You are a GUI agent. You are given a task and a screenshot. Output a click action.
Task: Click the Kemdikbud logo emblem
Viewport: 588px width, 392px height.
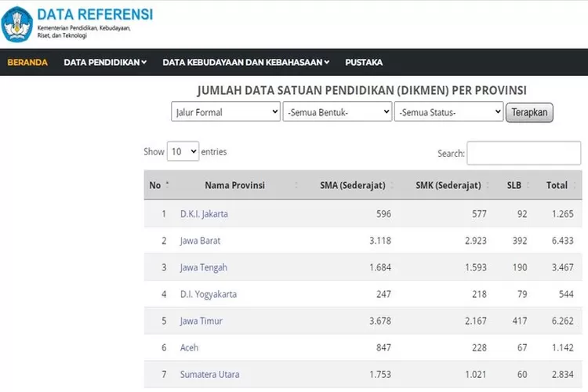click(17, 24)
